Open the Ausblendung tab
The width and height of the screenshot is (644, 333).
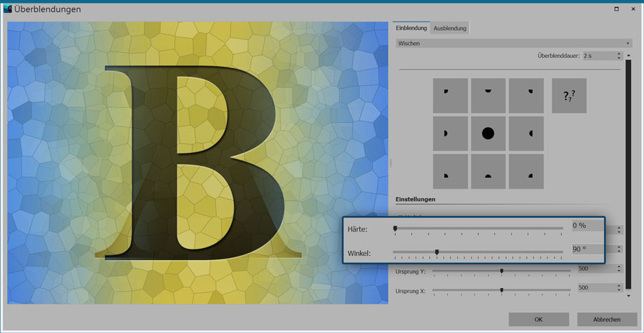pyautogui.click(x=450, y=29)
